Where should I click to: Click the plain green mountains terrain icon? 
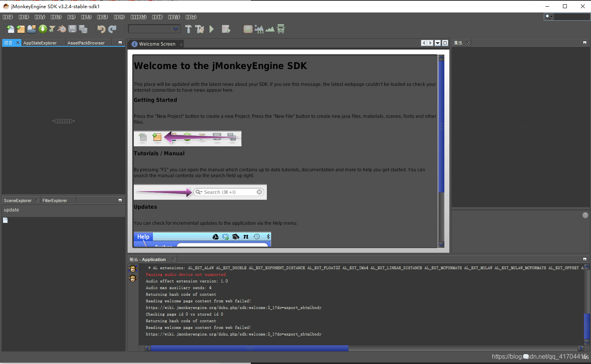[x=270, y=29]
